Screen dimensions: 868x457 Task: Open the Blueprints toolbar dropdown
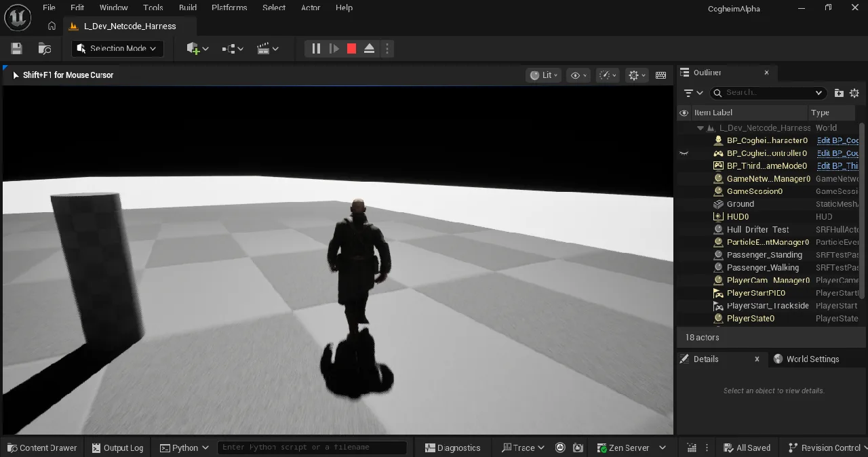coord(233,48)
